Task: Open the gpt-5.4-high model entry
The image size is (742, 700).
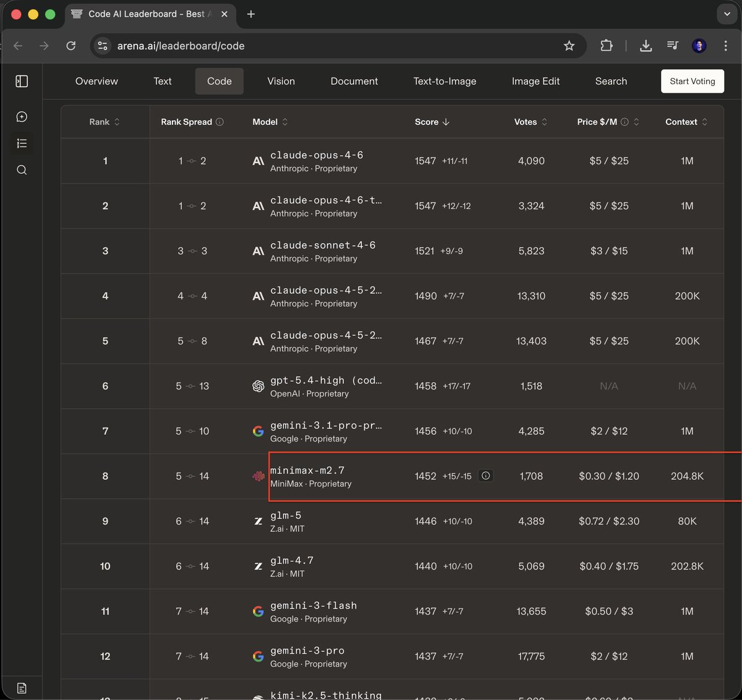Action: [326, 380]
